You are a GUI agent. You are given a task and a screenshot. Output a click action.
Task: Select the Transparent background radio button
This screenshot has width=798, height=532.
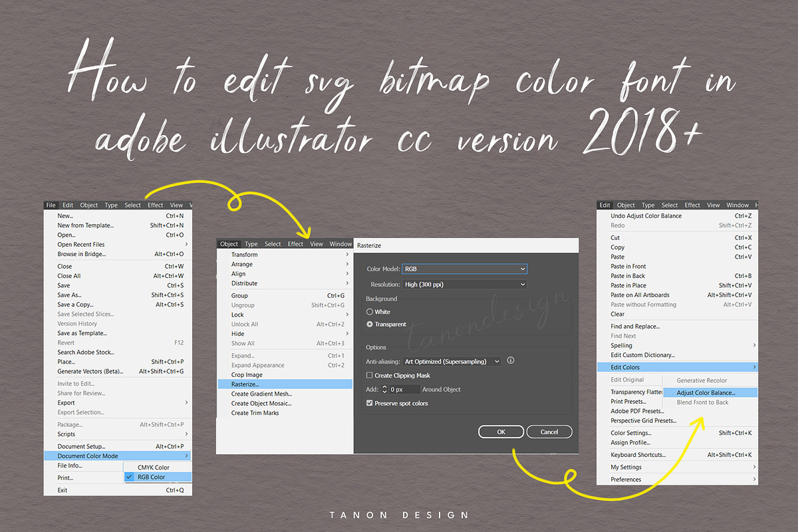coord(370,325)
